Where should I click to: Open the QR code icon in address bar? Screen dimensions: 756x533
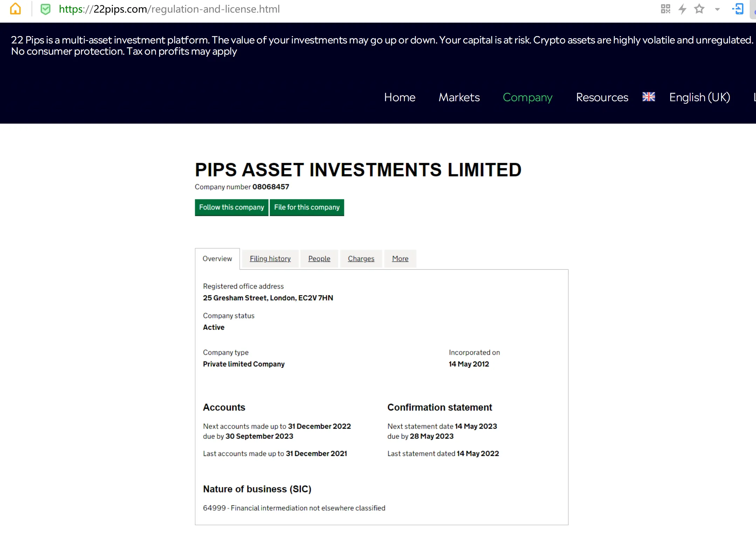(665, 9)
